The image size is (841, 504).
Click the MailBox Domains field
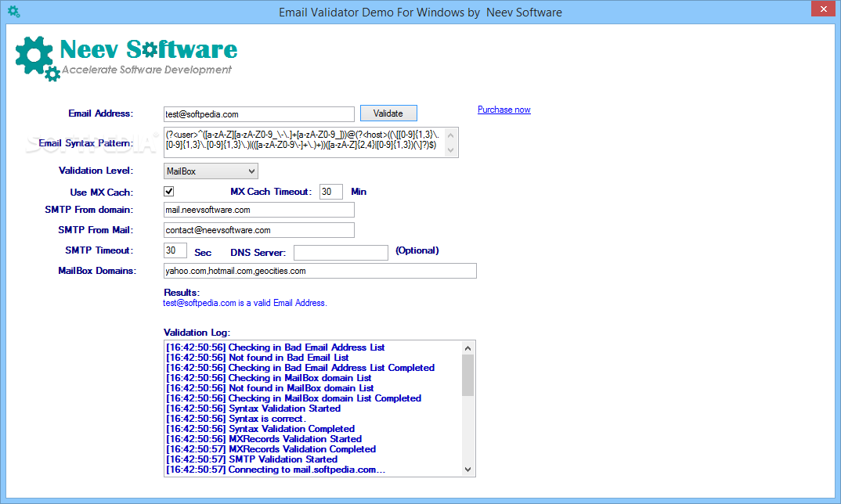320,271
